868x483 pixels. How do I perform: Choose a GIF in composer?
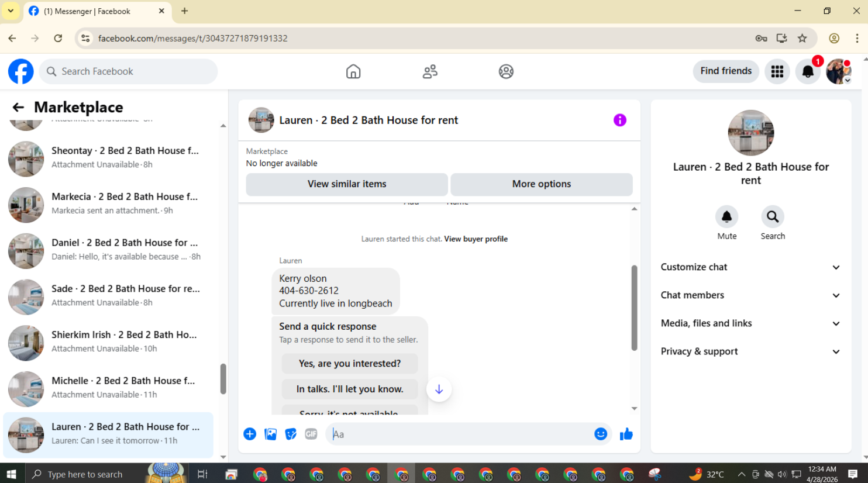coord(311,434)
